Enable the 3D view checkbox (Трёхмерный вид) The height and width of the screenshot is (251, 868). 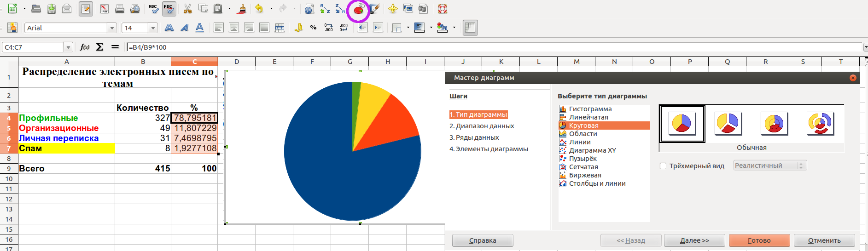(x=663, y=166)
